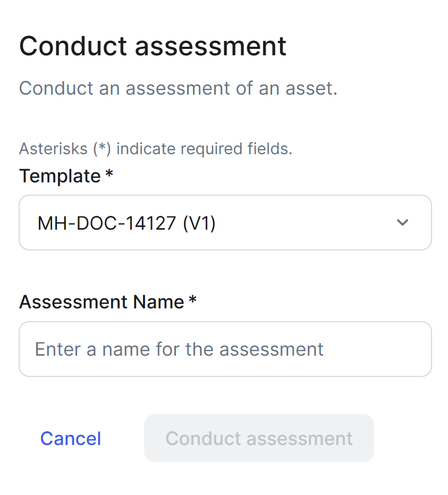448x495 pixels.
Task: Select the placeholder text in the name input
Action: [x=179, y=349]
